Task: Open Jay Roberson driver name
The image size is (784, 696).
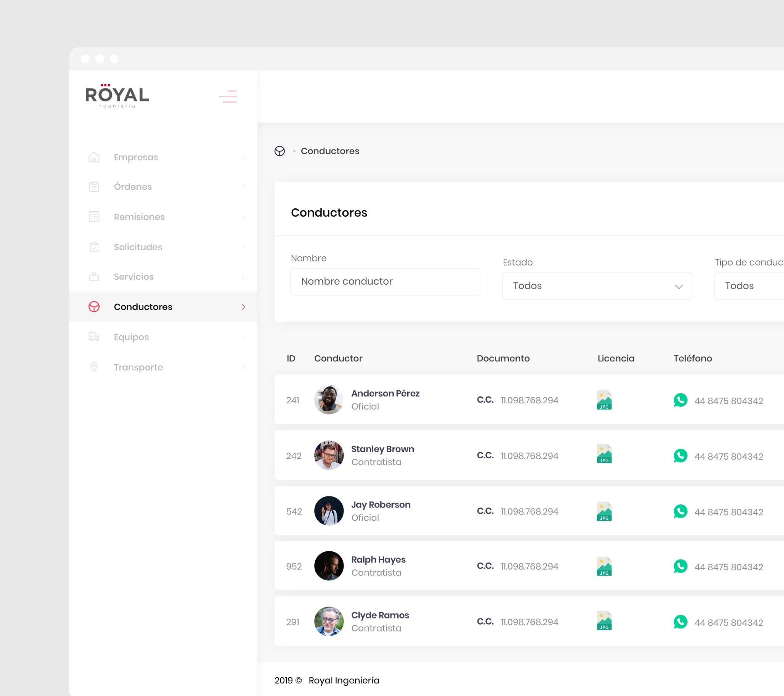Action: pos(381,505)
